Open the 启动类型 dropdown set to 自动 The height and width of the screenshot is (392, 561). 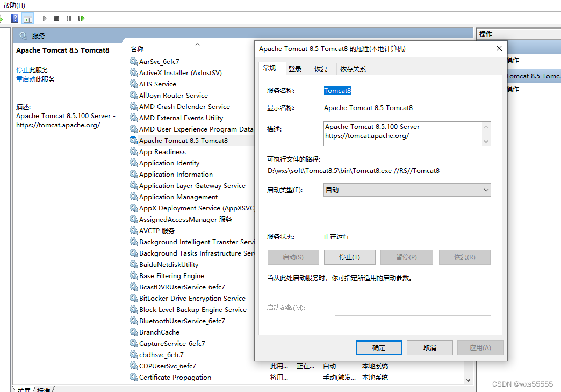tap(407, 190)
